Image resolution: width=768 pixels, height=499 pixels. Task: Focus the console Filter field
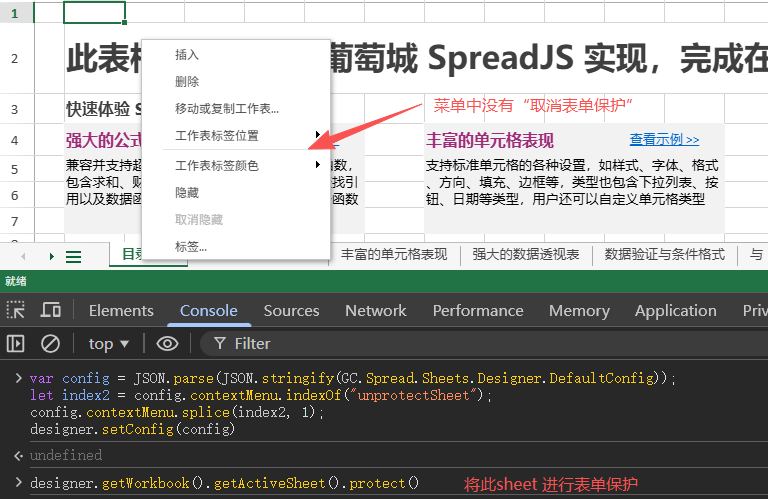click(484, 344)
